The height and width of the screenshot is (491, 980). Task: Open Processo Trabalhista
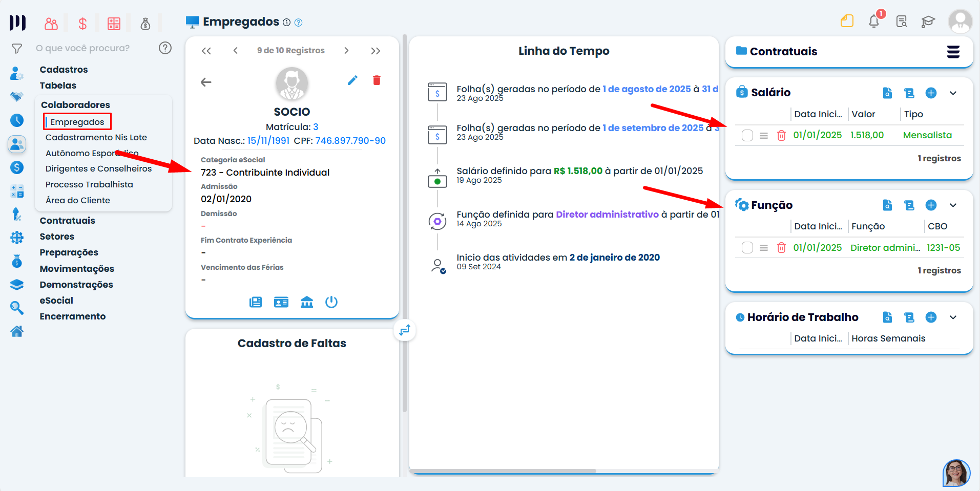pos(89,185)
